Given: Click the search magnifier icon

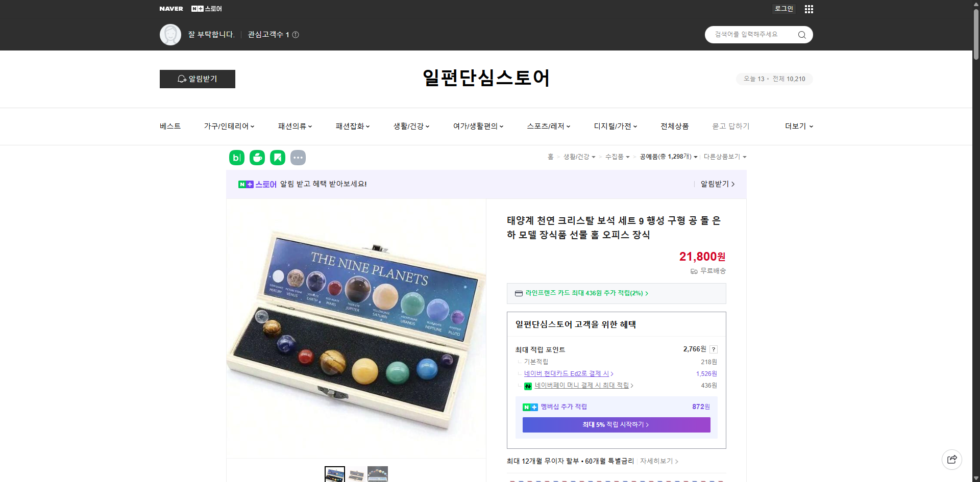Looking at the screenshot, I should point(801,35).
